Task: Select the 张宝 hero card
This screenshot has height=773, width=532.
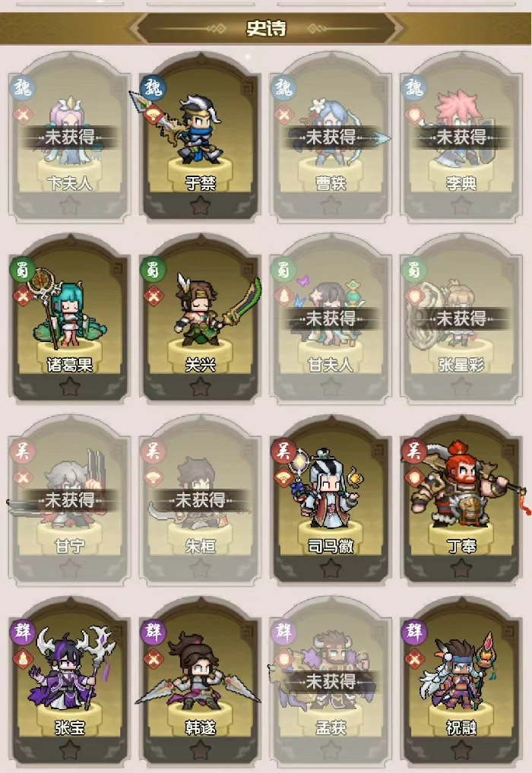Action: click(69, 680)
